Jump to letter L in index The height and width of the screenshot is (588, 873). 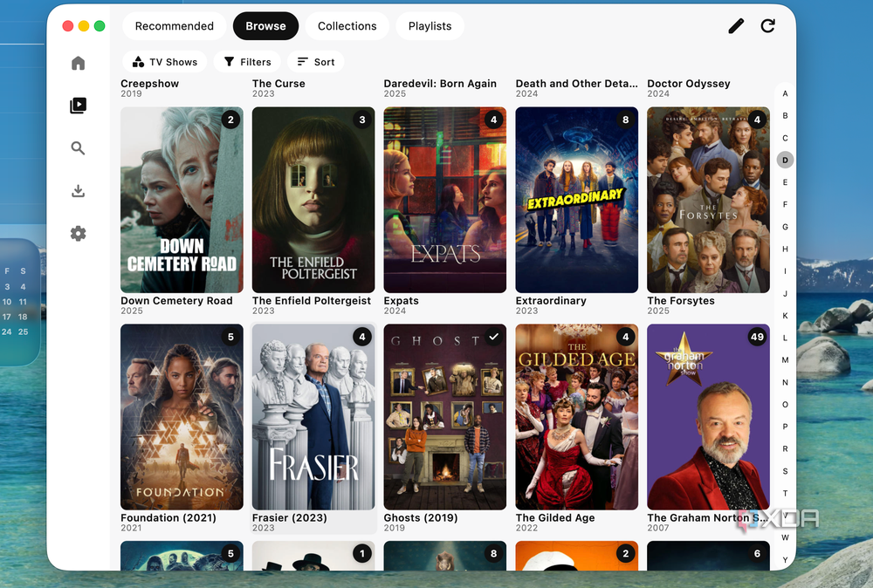point(785,338)
